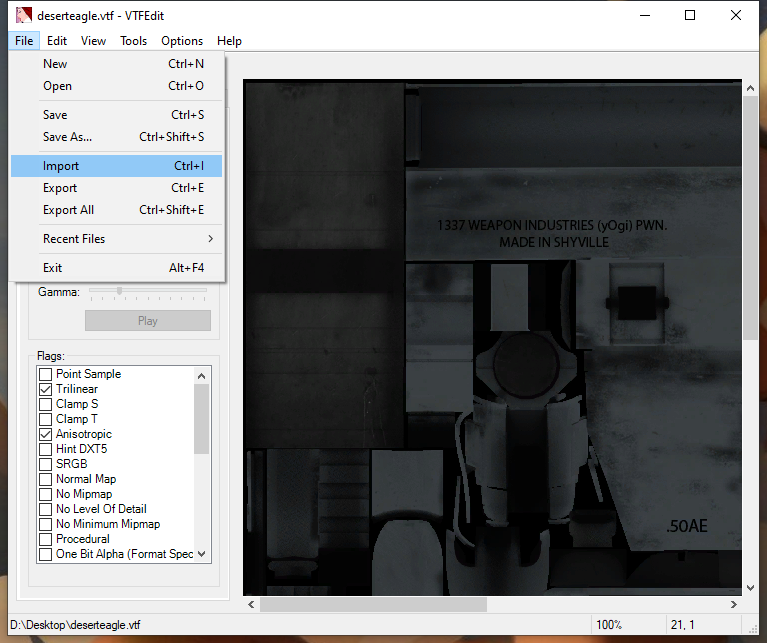Open the File menu
This screenshot has height=643, width=767.
pyautogui.click(x=24, y=41)
